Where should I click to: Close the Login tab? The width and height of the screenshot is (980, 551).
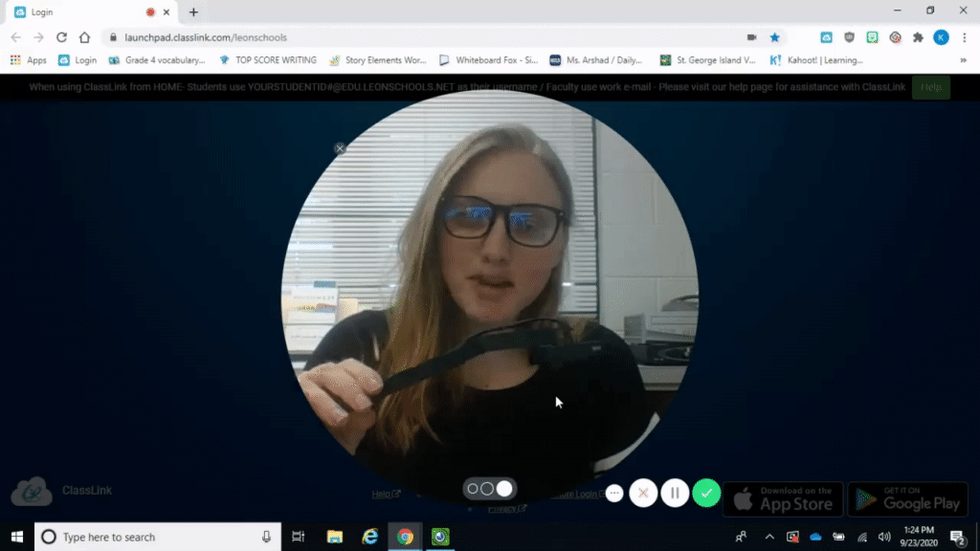click(167, 11)
